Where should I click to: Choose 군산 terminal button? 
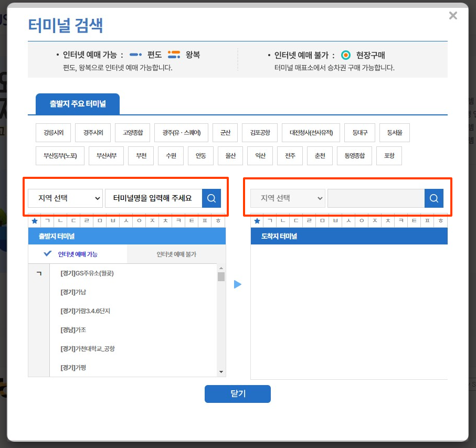point(225,133)
